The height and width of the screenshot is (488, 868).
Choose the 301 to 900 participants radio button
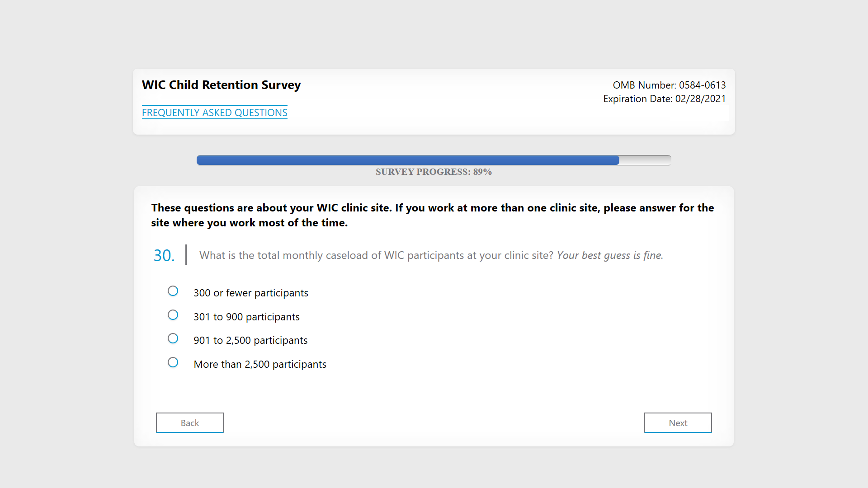(173, 315)
